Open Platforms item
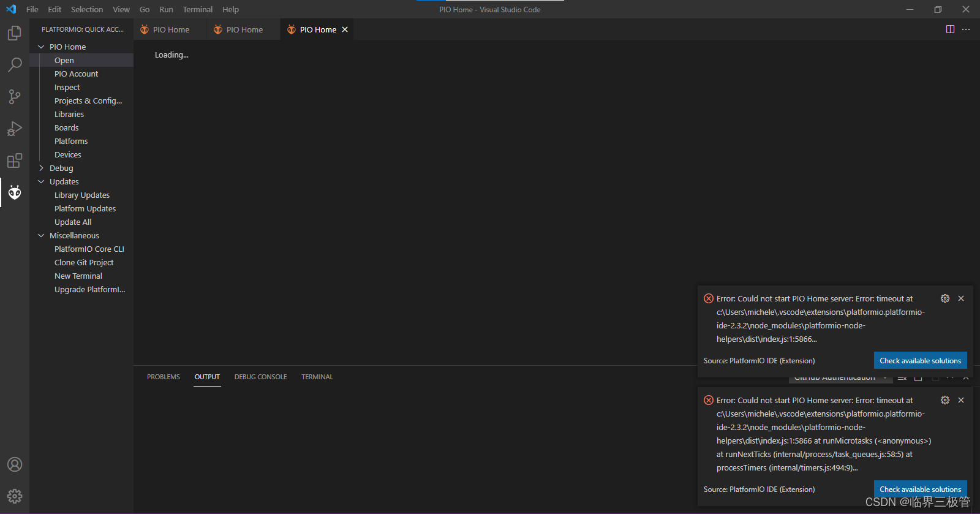The width and height of the screenshot is (980, 514). click(x=81, y=141)
